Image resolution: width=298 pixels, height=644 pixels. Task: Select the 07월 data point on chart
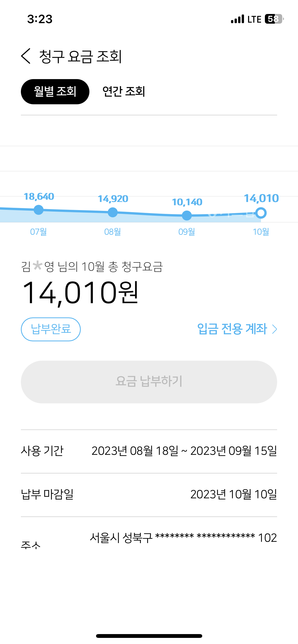pos(39,210)
